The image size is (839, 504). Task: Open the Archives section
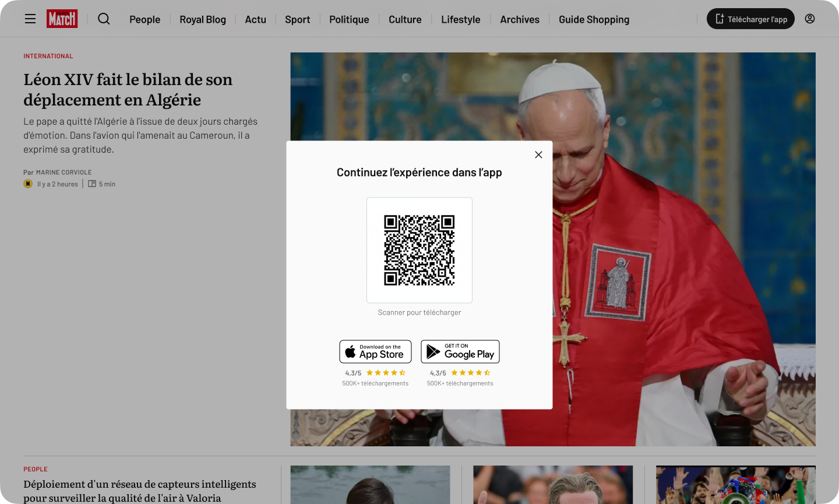(520, 19)
